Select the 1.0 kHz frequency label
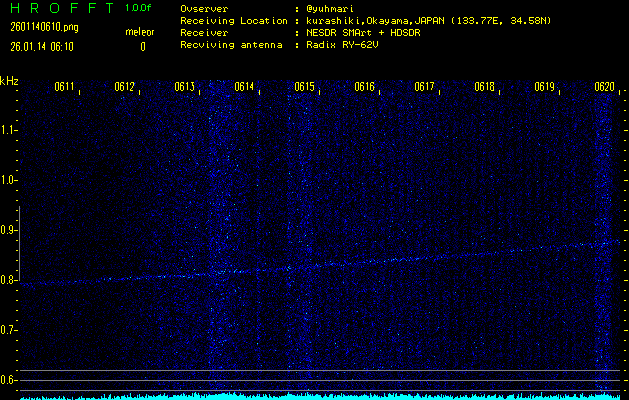629x400 pixels. tap(9, 180)
